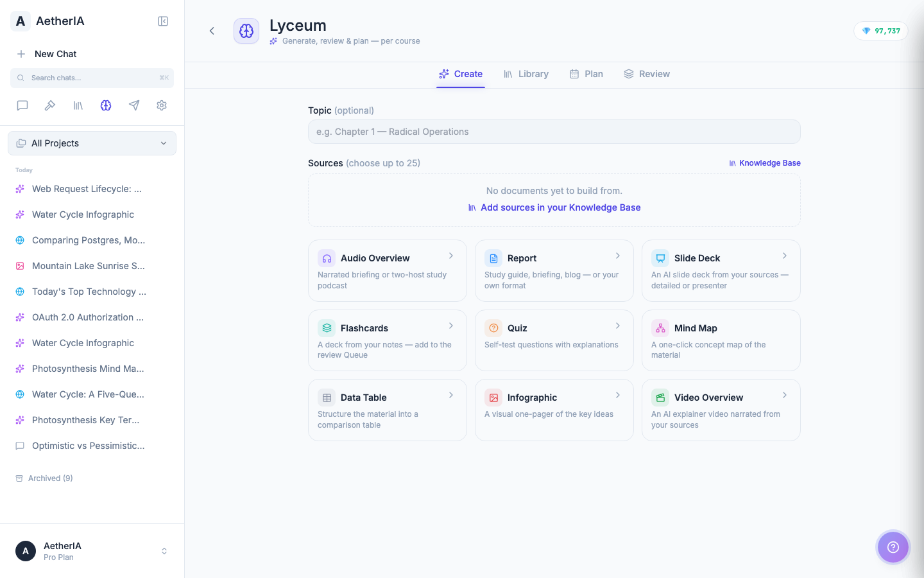
Task: Click Add sources in your Knowledge Base
Action: (x=554, y=207)
